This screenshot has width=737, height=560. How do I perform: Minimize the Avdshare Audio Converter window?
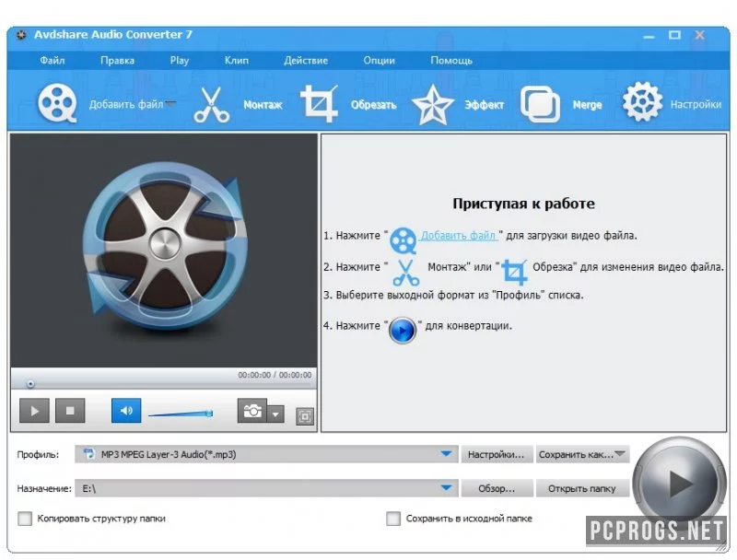tap(649, 36)
